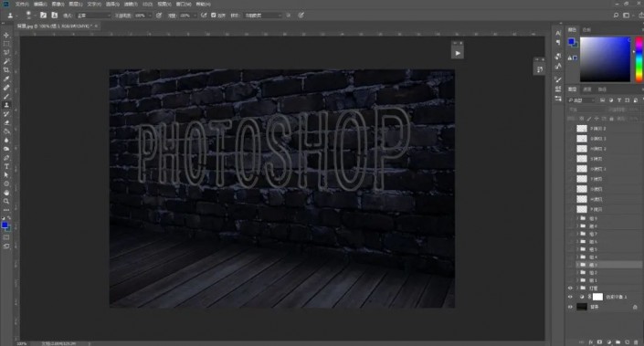Click foreground color swatch in Color panel

click(571, 41)
